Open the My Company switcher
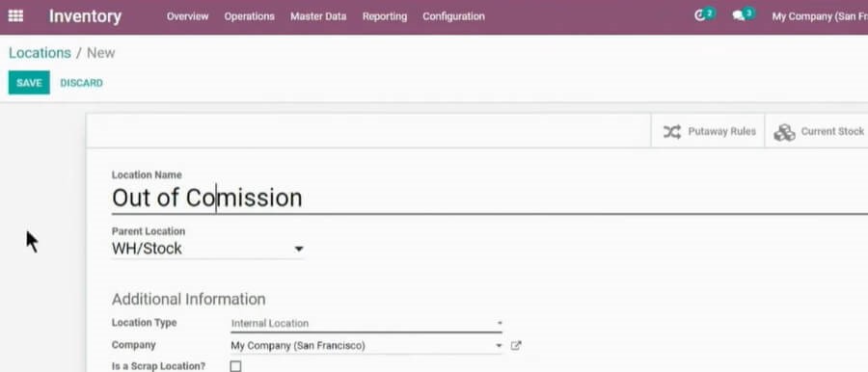Image resolution: width=868 pixels, height=372 pixels. [820, 16]
